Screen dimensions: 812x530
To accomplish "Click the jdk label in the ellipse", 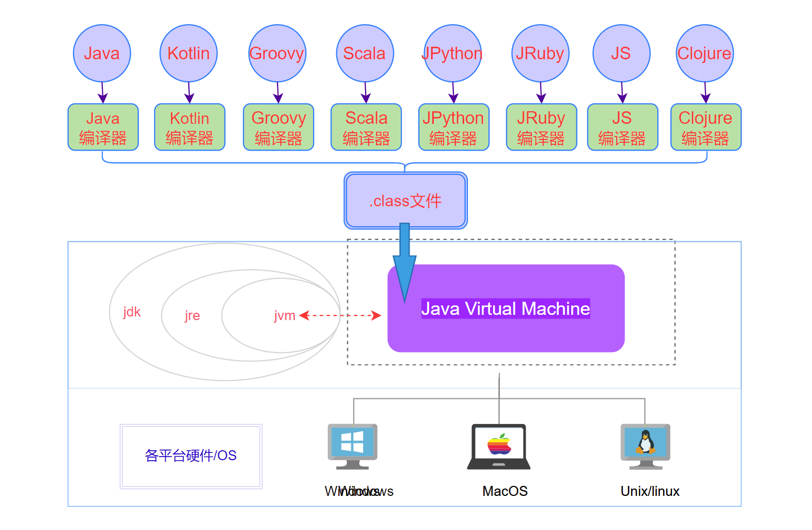I will (132, 312).
